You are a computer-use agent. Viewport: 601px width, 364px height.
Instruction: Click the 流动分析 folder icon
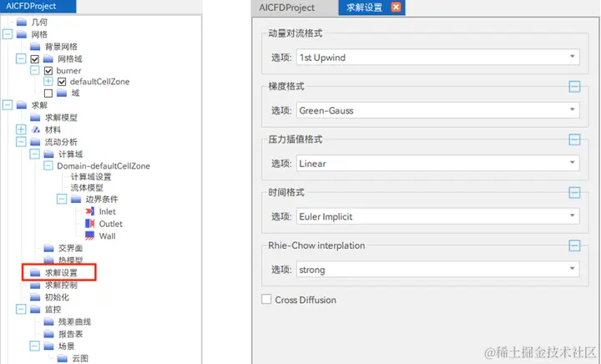(35, 142)
